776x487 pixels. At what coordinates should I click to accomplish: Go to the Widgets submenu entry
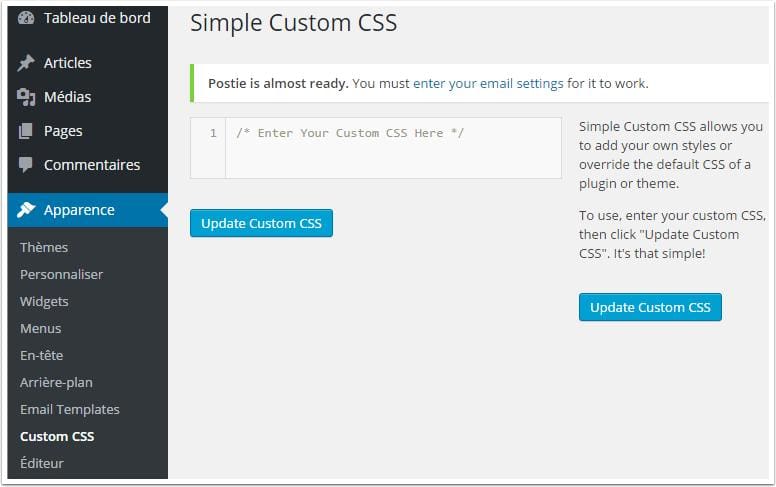(x=44, y=301)
